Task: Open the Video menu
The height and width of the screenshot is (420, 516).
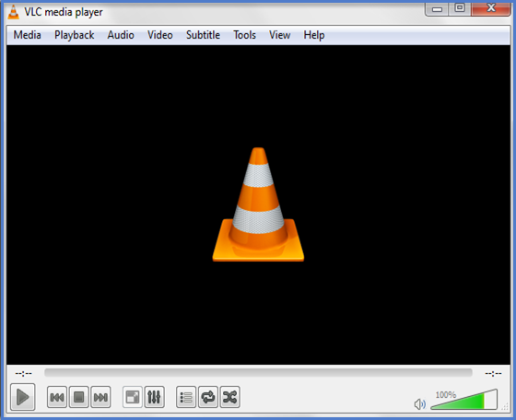Action: coord(160,35)
